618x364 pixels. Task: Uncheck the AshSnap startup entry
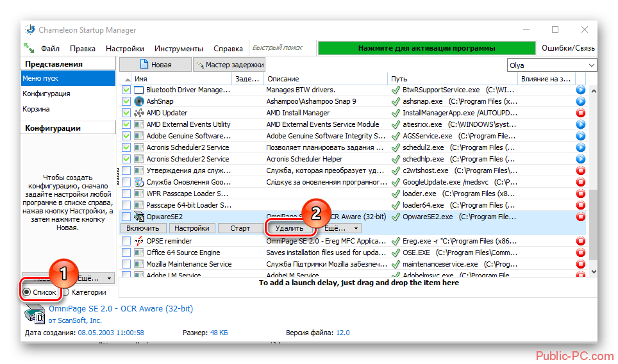pos(126,101)
